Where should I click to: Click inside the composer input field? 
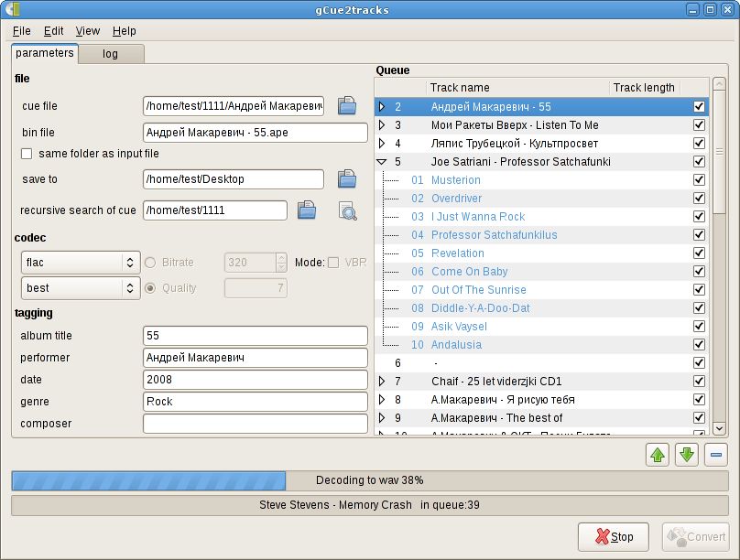coord(254,423)
